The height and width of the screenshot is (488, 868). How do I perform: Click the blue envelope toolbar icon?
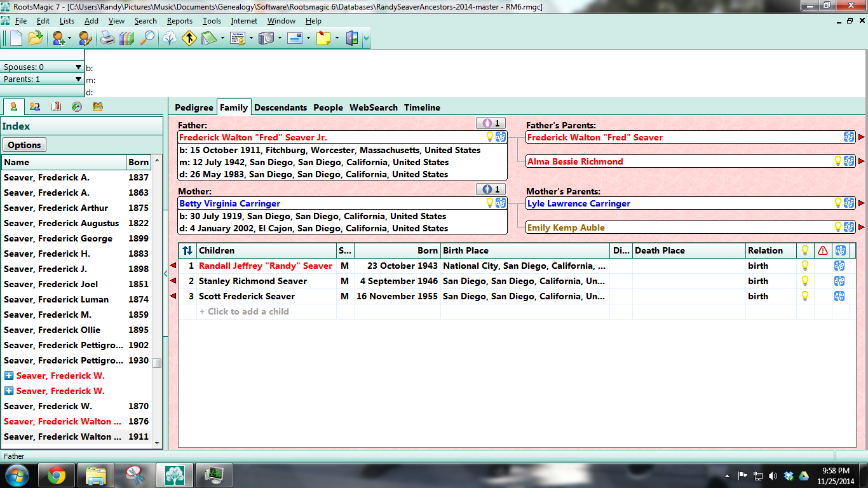tap(294, 38)
